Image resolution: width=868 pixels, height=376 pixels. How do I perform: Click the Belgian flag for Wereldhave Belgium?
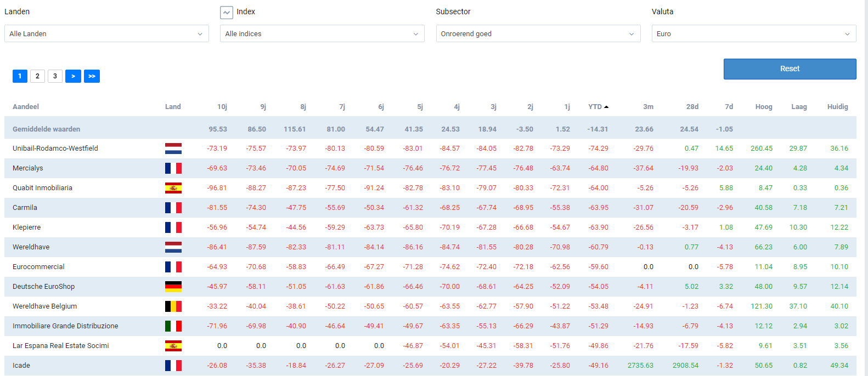[173, 306]
